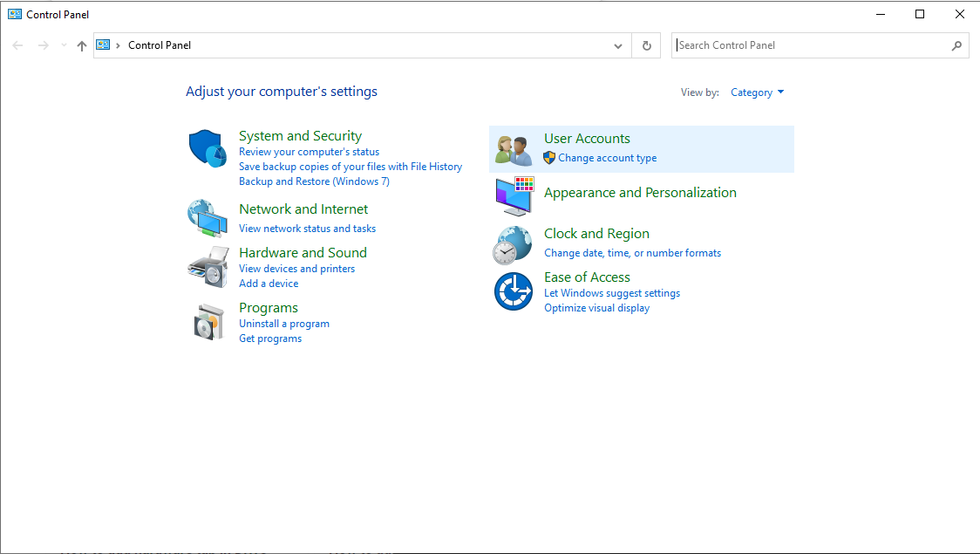
Task: Click View network status and tasks
Action: [x=307, y=229]
